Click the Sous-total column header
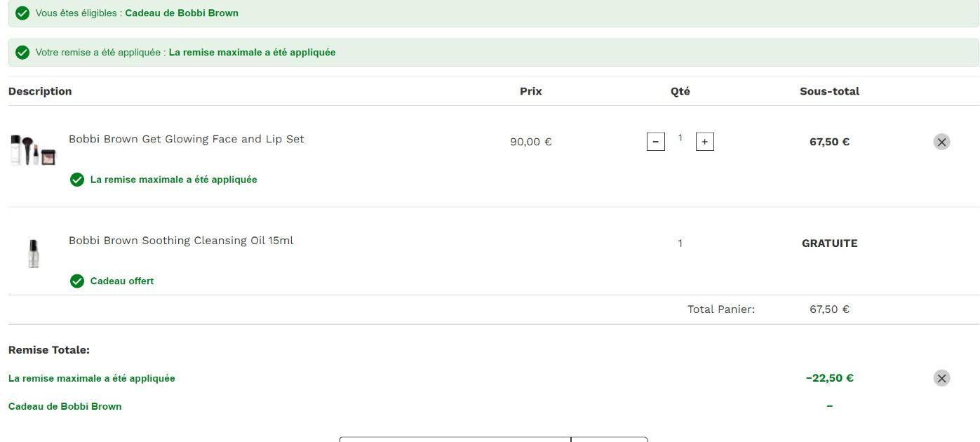 [x=829, y=91]
